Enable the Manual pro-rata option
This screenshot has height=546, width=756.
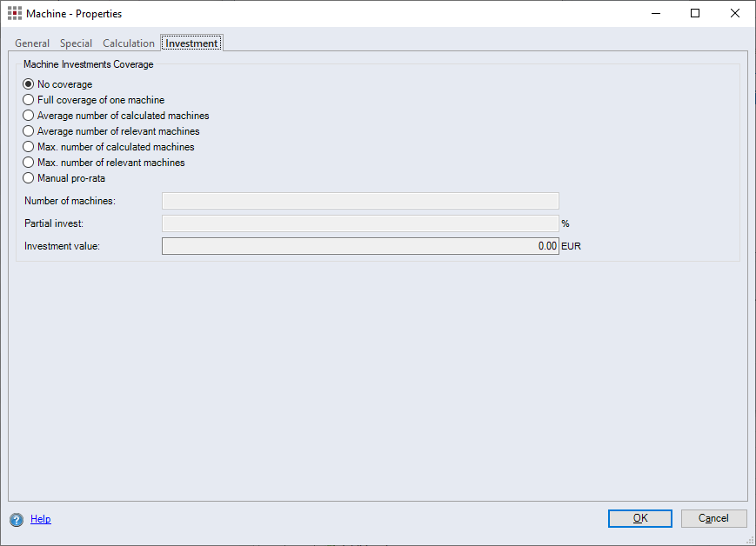[x=29, y=178]
